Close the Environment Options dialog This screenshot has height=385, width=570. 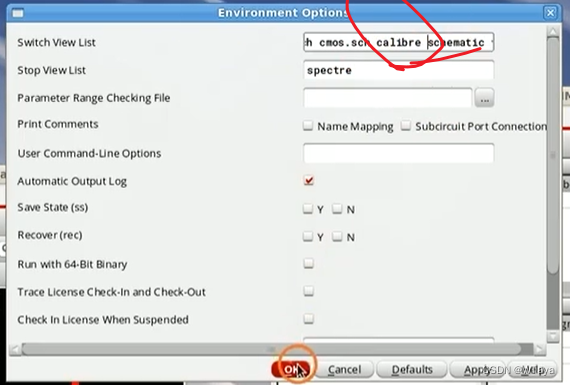tap(550, 13)
